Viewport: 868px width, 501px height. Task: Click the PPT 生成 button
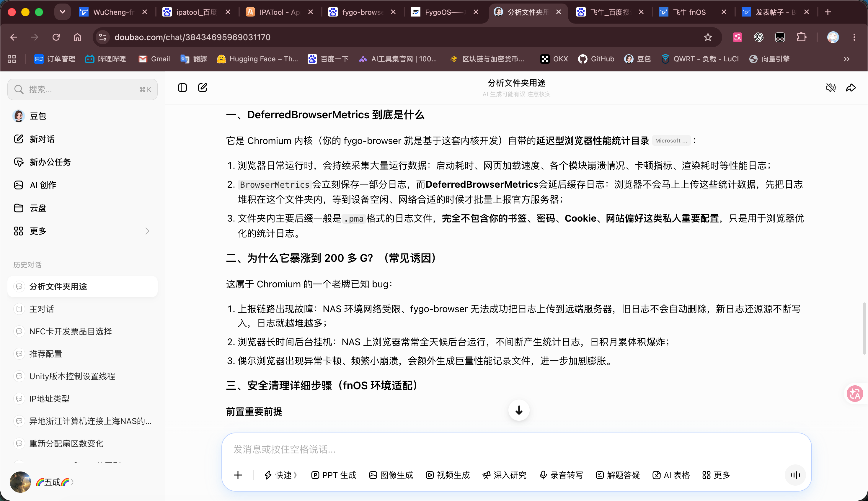333,475
